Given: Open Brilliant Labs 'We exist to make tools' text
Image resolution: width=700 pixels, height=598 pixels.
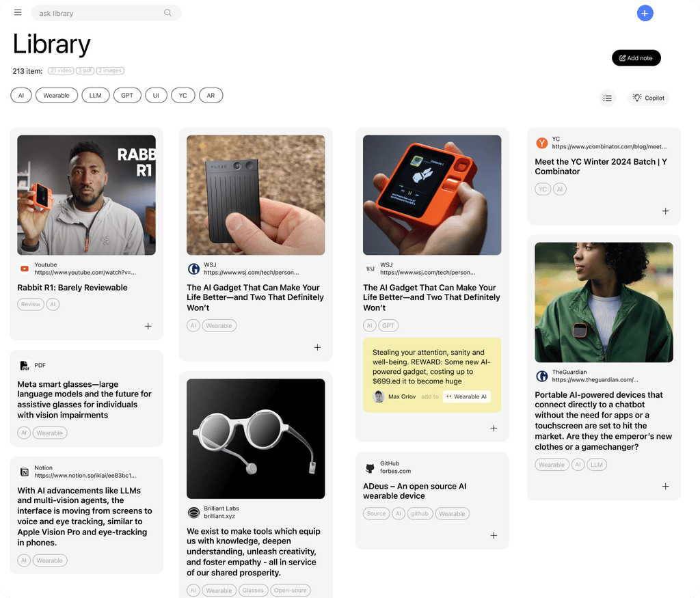Looking at the screenshot, I should [x=254, y=552].
